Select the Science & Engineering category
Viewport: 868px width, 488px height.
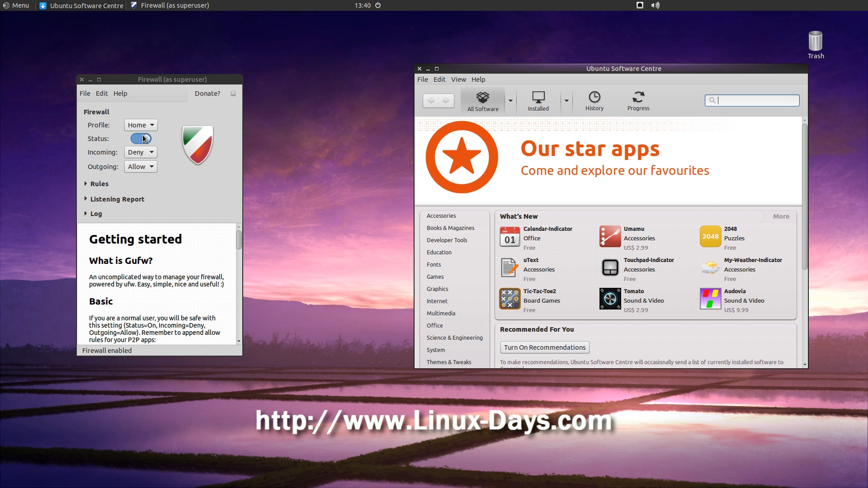click(454, 338)
